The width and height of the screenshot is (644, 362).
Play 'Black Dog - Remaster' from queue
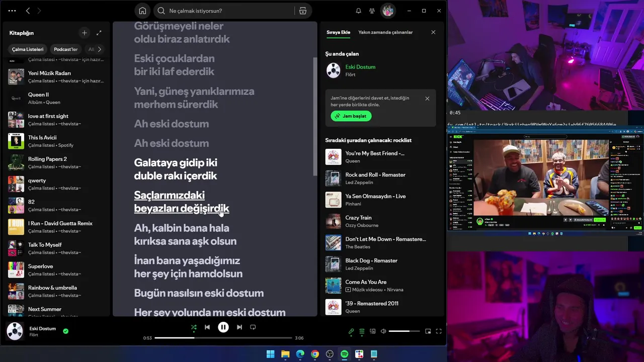point(380,264)
